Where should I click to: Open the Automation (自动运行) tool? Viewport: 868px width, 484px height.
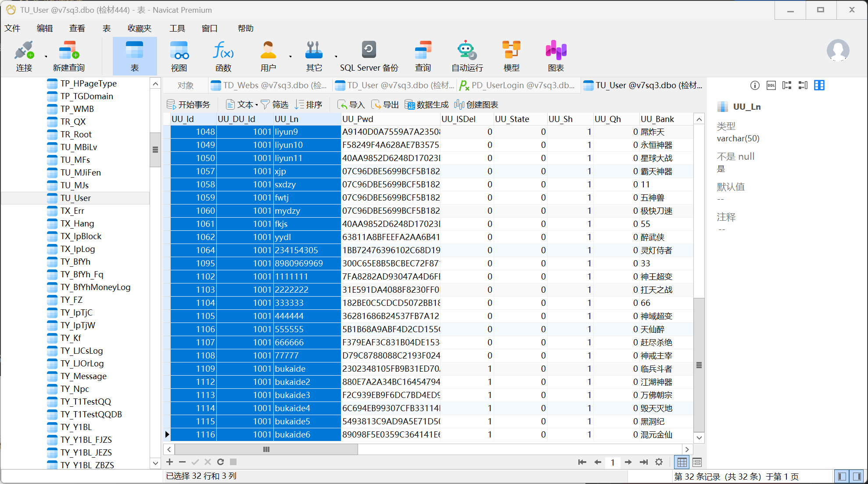click(x=467, y=56)
